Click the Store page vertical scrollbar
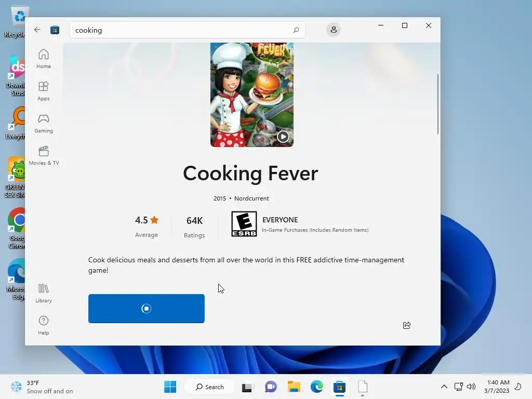 click(437, 104)
